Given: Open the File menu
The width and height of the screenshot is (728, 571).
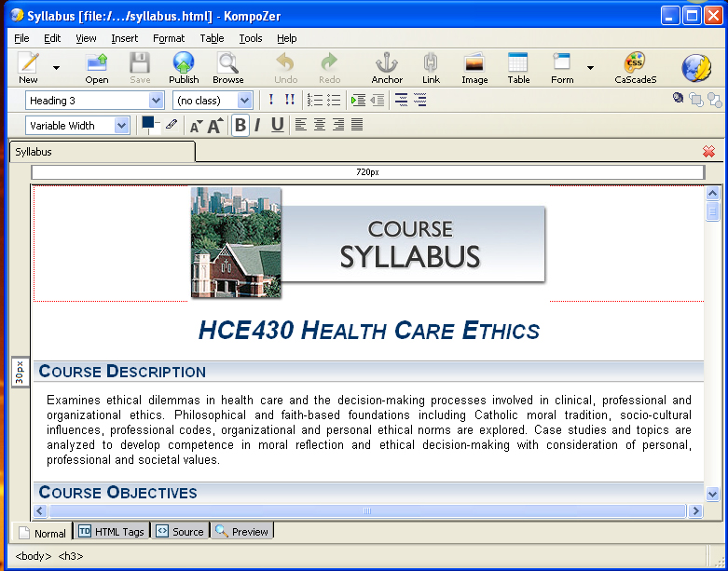Looking at the screenshot, I should tap(21, 38).
